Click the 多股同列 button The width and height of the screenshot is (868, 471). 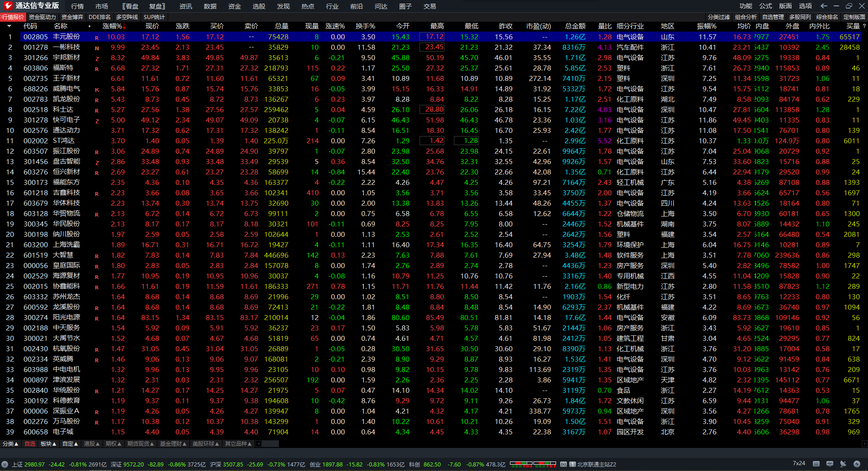(800, 17)
